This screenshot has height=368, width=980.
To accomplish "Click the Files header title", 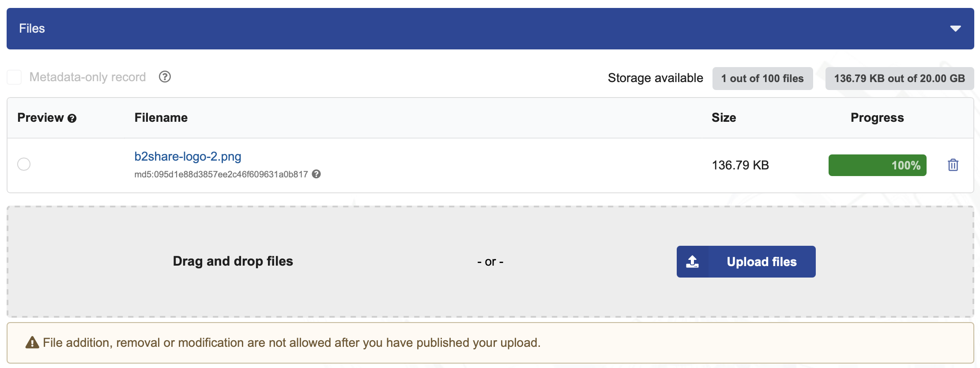I will 31,28.
